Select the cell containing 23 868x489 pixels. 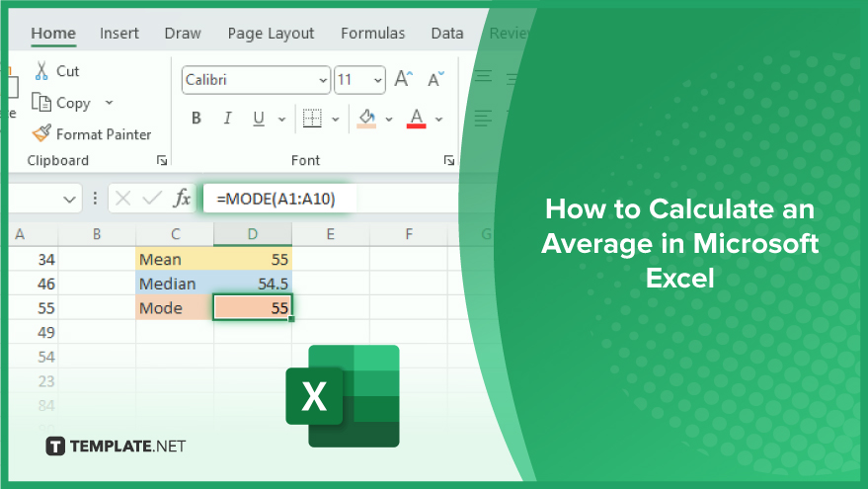point(34,380)
